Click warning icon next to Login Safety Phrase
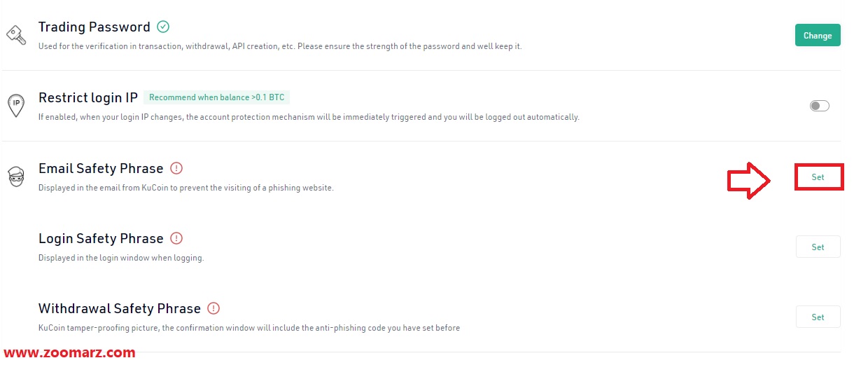Image resolution: width=868 pixels, height=365 pixels. coord(176,238)
